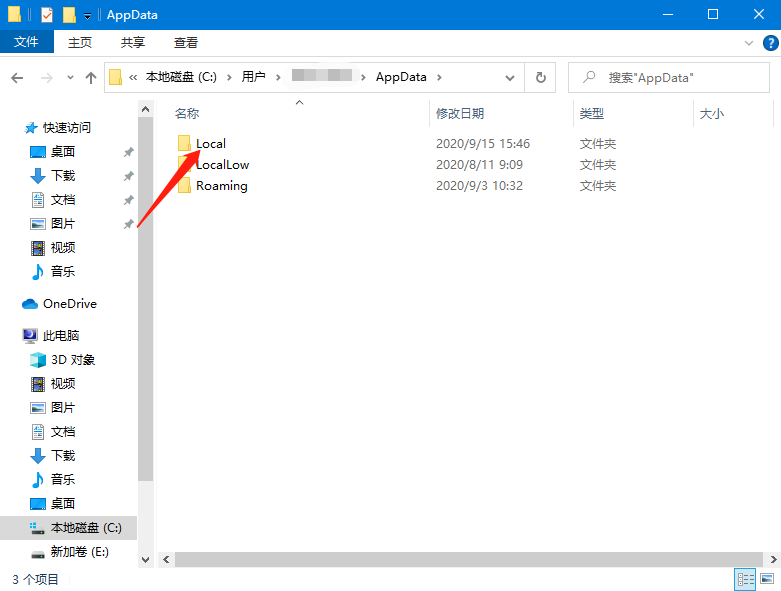Viewport: 781px width, 591px height.
Task: Sort by 大小 column header
Action: tap(712, 114)
